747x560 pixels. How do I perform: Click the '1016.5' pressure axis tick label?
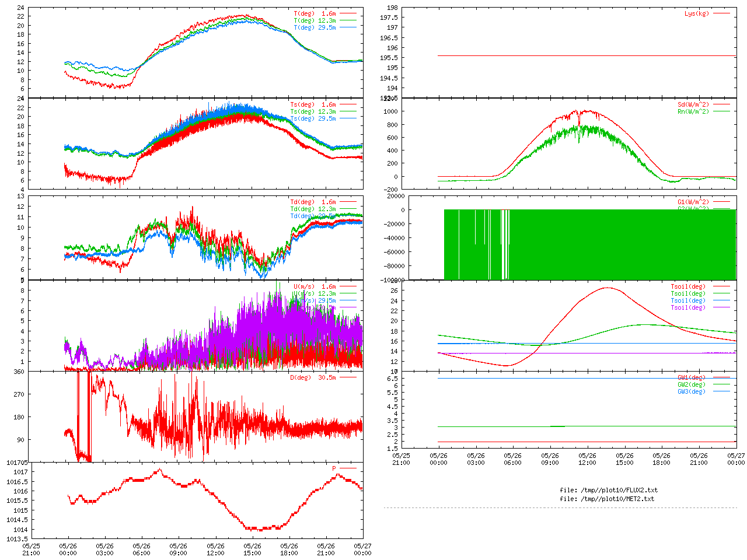(17, 482)
